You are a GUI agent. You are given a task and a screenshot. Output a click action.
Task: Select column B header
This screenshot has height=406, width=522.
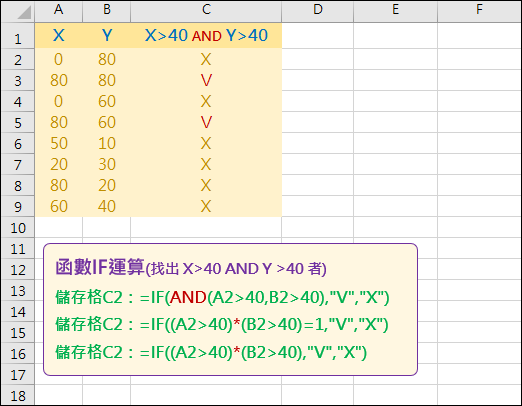pos(107,11)
